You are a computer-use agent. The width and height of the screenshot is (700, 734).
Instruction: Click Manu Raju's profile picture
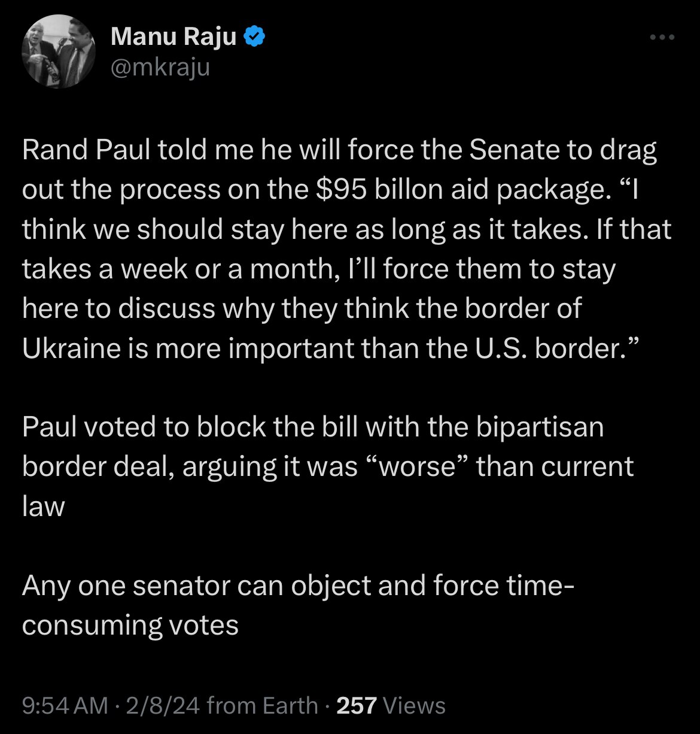click(x=58, y=51)
